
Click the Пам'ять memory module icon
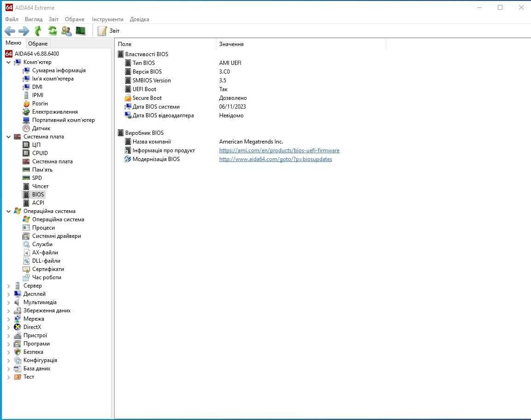(26, 170)
